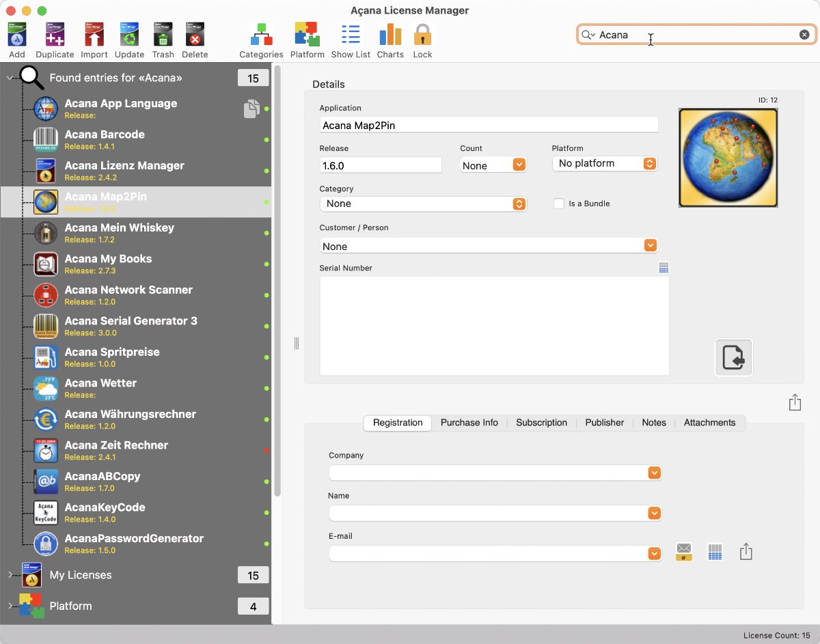The width and height of the screenshot is (820, 644).
Task: Click the Serial Number text area
Action: pyautogui.click(x=494, y=325)
